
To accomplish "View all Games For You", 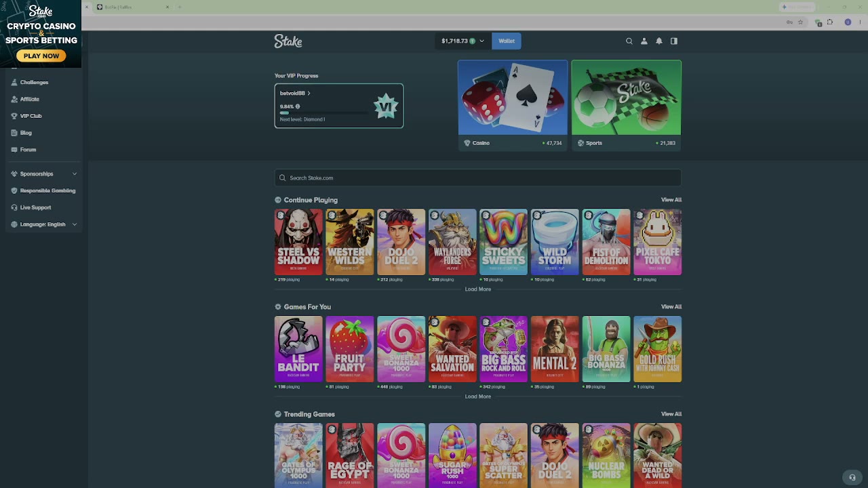I will click(671, 307).
